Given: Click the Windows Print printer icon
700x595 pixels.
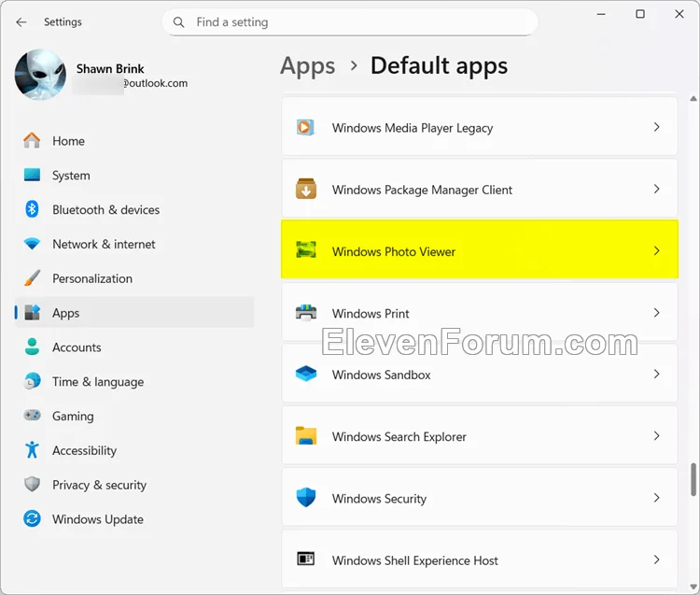Looking at the screenshot, I should (x=306, y=313).
